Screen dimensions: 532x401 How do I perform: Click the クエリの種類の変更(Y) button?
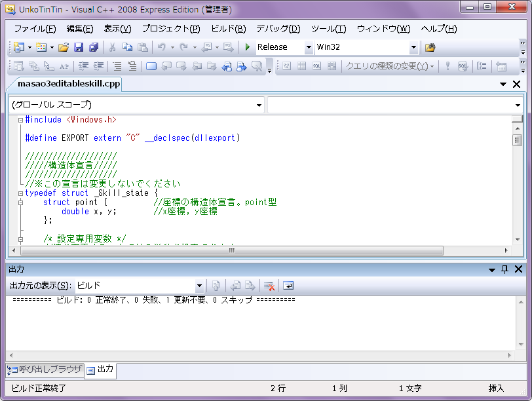[x=389, y=66]
